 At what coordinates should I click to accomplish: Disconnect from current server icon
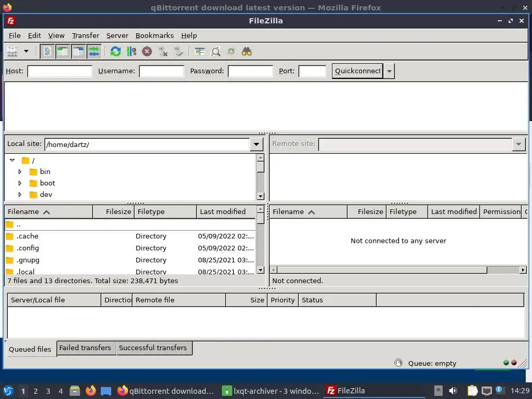(163, 51)
